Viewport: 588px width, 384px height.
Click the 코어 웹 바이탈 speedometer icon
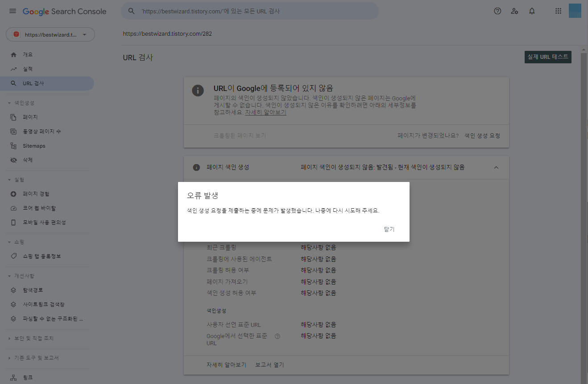(13, 208)
